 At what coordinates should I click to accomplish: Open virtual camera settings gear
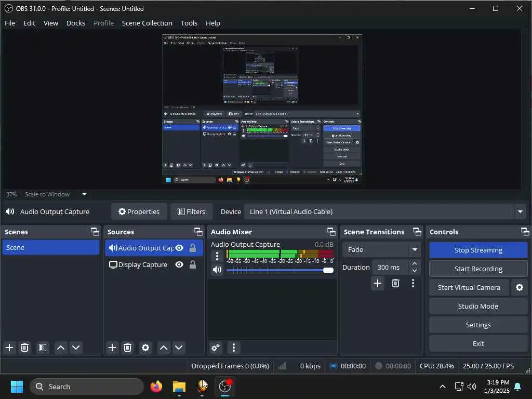point(520,287)
